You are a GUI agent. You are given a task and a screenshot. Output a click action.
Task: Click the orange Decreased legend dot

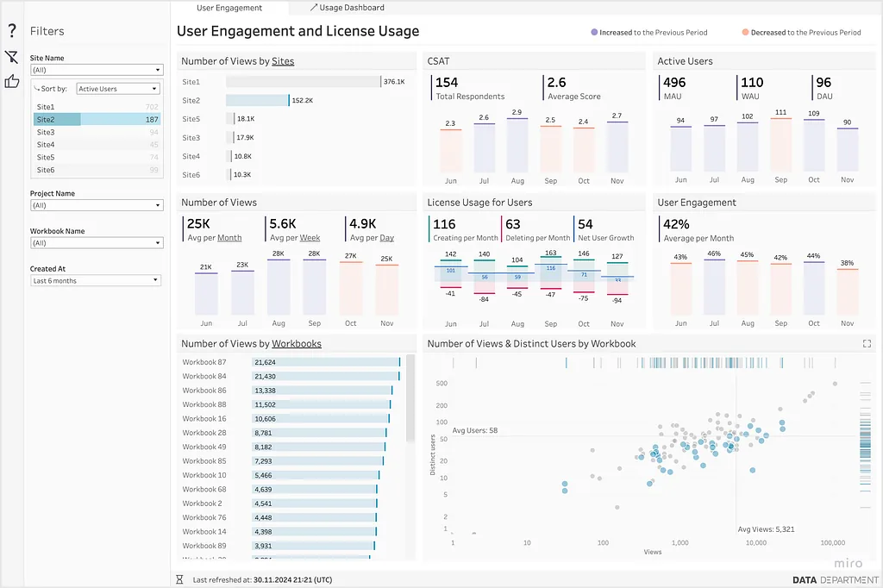tap(746, 32)
